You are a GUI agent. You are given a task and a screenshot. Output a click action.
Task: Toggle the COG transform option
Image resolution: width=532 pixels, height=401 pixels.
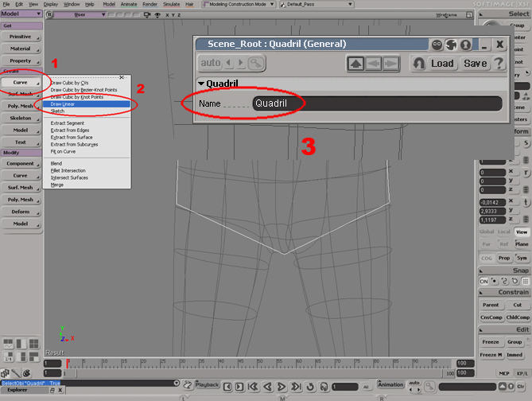(485, 258)
